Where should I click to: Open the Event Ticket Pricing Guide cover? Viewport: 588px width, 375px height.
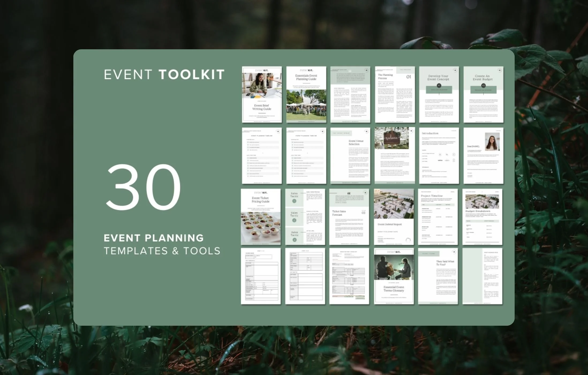(x=261, y=217)
